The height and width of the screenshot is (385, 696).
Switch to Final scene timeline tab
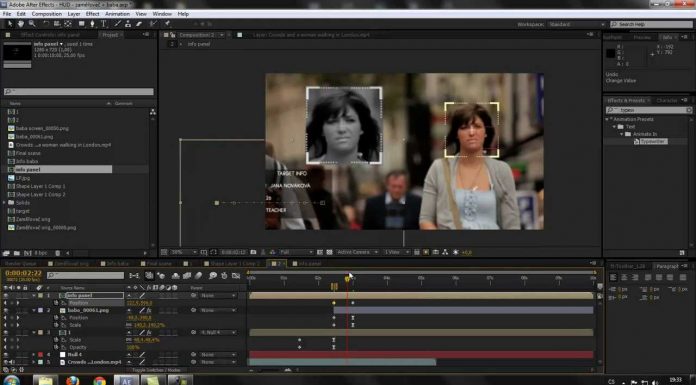[158, 263]
